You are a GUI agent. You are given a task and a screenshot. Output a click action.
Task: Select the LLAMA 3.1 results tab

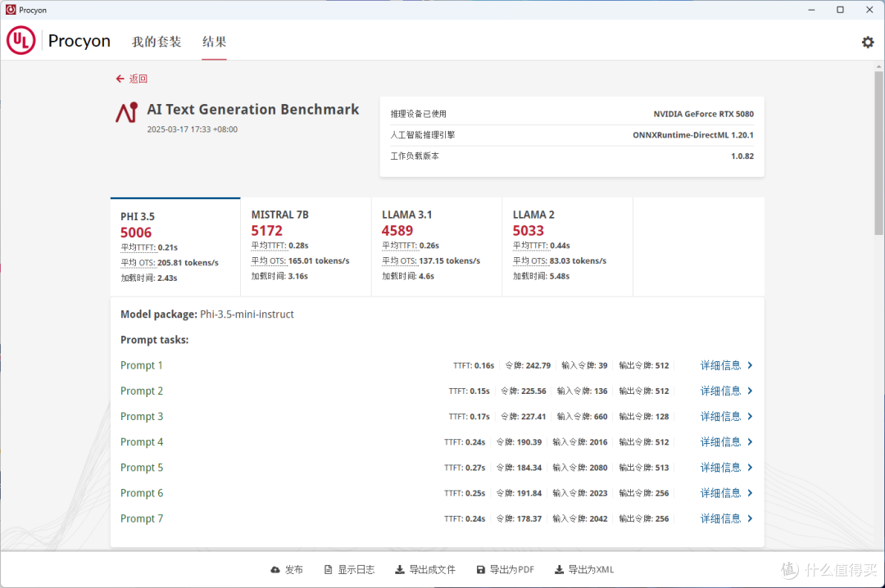pyautogui.click(x=436, y=247)
